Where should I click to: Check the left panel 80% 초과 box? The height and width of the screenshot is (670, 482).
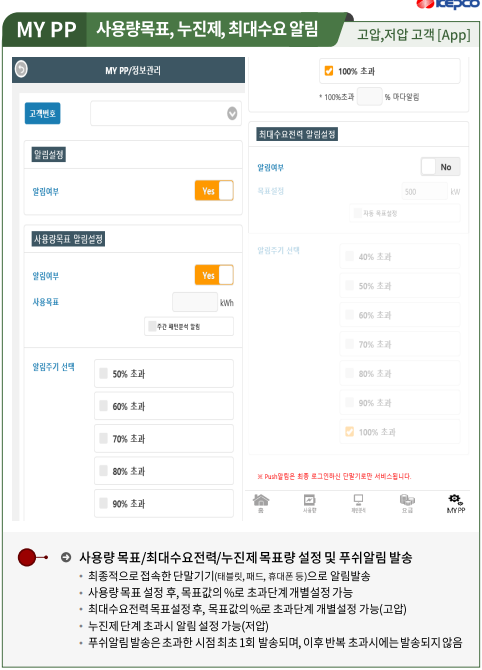pos(103,471)
